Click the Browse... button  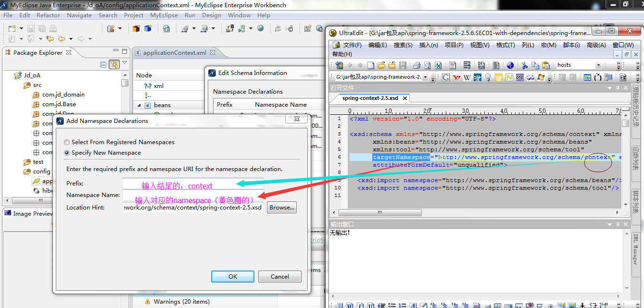tap(282, 208)
